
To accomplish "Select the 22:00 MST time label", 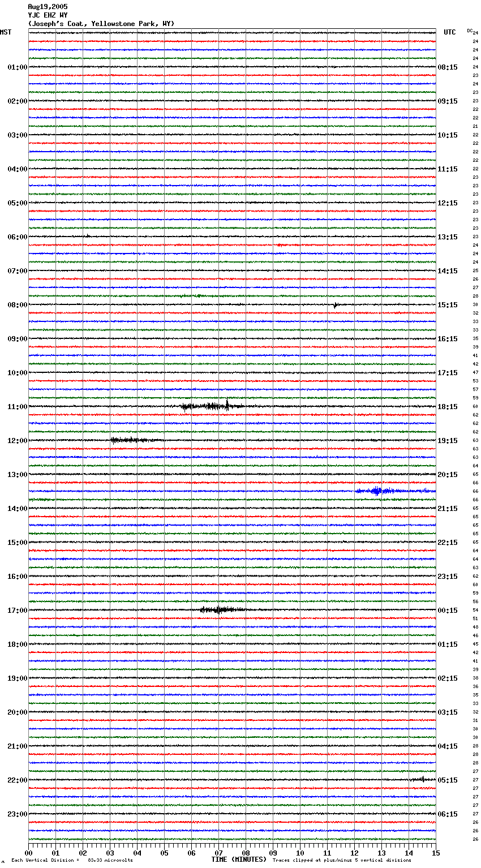I will 17,780.
